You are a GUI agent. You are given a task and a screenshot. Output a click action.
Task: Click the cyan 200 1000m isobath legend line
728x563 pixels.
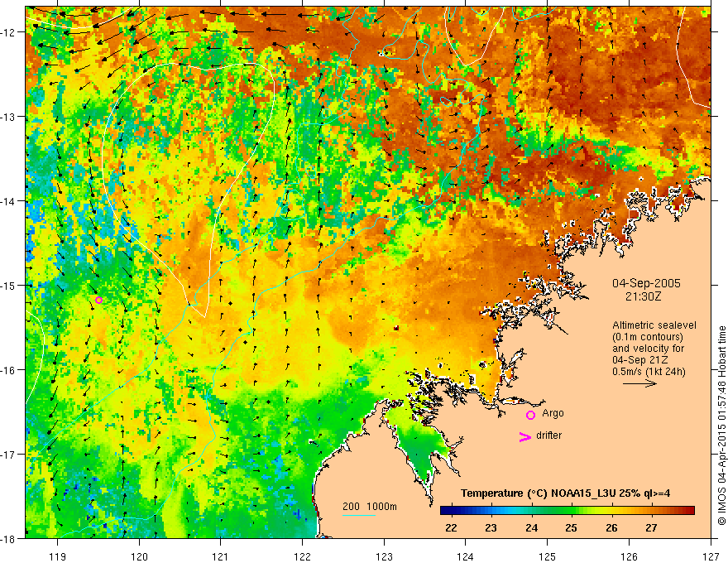[359, 515]
